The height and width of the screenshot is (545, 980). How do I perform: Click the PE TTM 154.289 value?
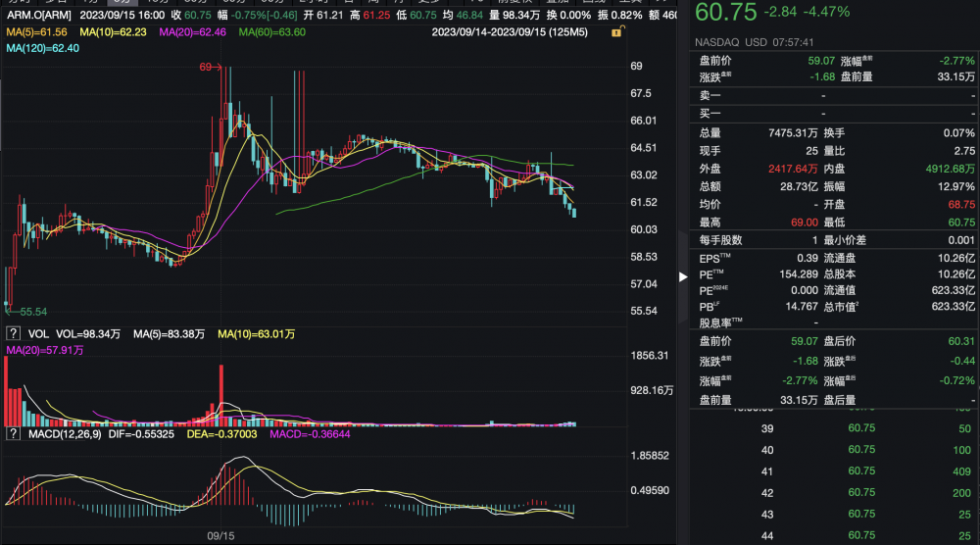[x=799, y=274]
